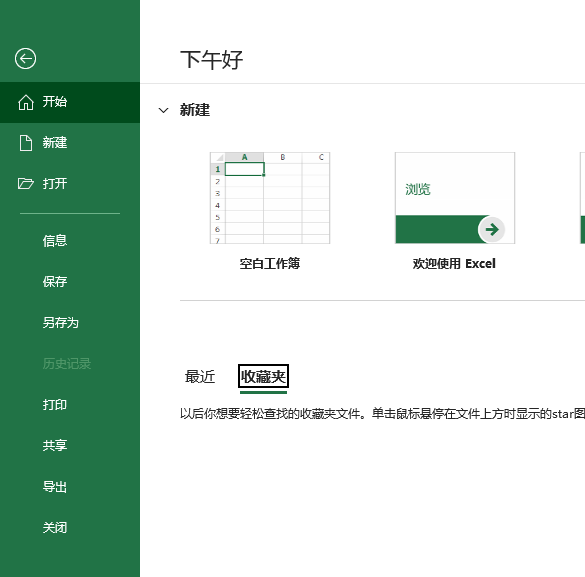
Task: Select the 开始 home icon
Action: [x=26, y=102]
